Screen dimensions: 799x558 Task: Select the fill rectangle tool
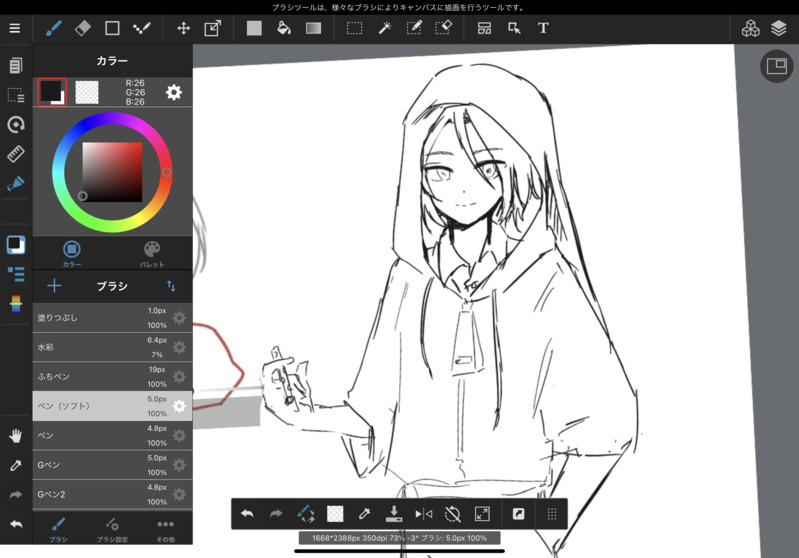click(254, 28)
